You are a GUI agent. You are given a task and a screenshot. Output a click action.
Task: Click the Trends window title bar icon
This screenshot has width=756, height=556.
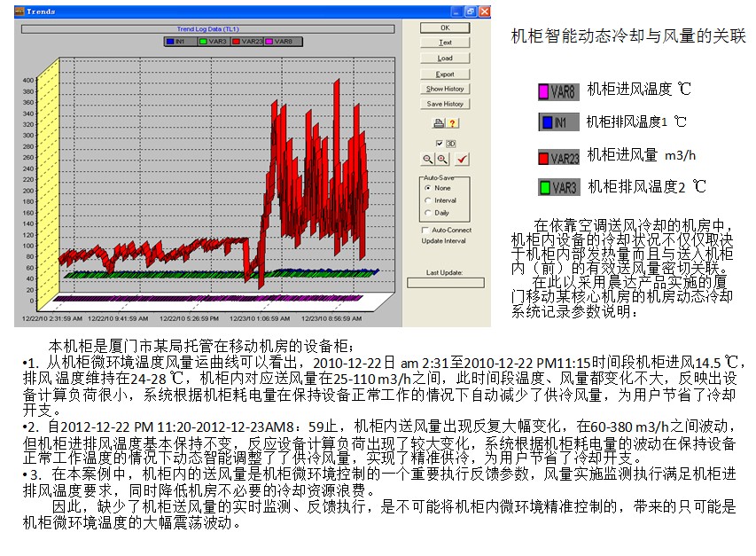(x=19, y=12)
